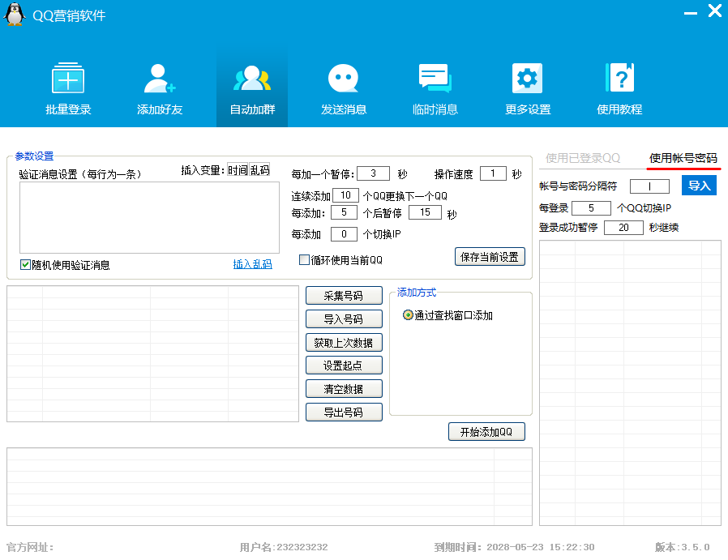Click the 连续添加 count field
Screen dimensions: 728x560
(x=345, y=195)
